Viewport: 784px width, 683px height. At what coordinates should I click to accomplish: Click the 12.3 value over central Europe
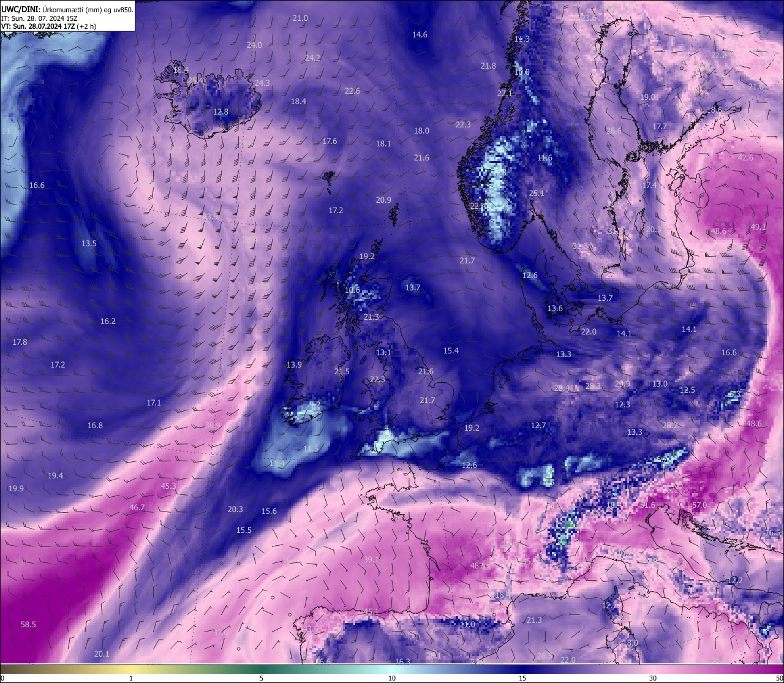pyautogui.click(x=622, y=404)
